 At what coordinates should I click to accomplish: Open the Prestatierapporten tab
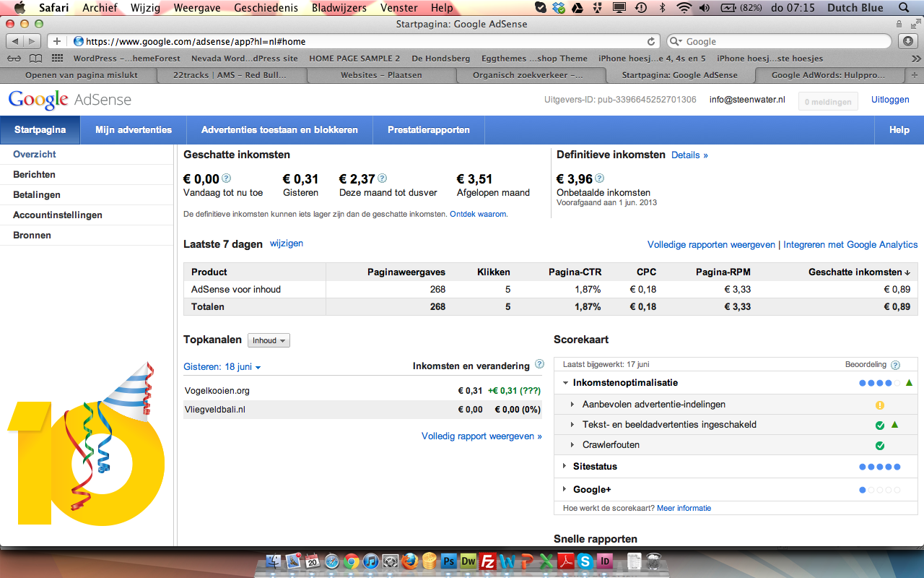pos(429,130)
